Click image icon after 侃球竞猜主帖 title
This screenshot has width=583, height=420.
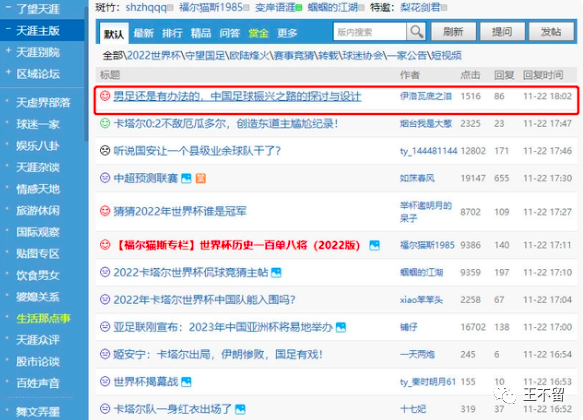point(276,273)
